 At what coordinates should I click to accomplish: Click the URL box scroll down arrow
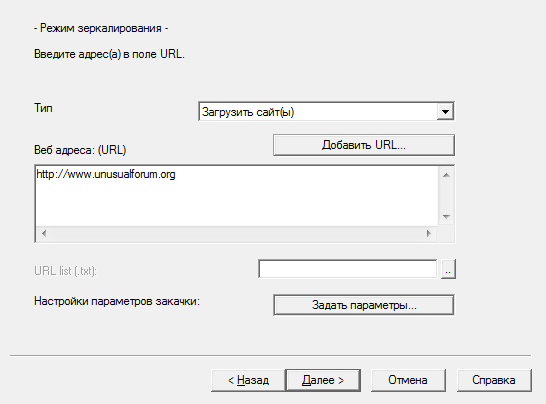[x=446, y=217]
